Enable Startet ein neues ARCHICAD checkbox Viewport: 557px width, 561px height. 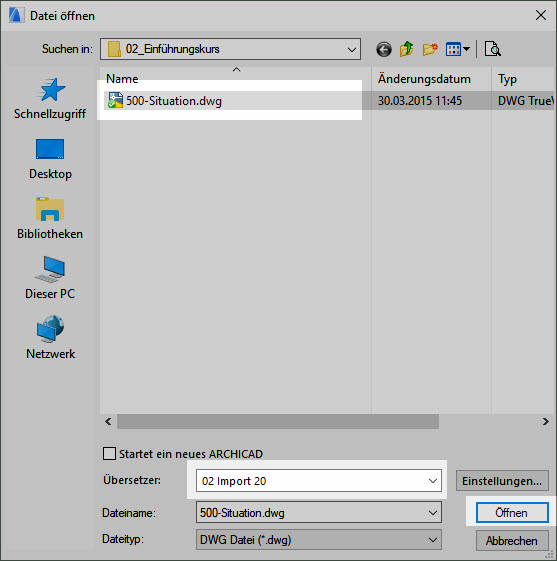pos(109,454)
